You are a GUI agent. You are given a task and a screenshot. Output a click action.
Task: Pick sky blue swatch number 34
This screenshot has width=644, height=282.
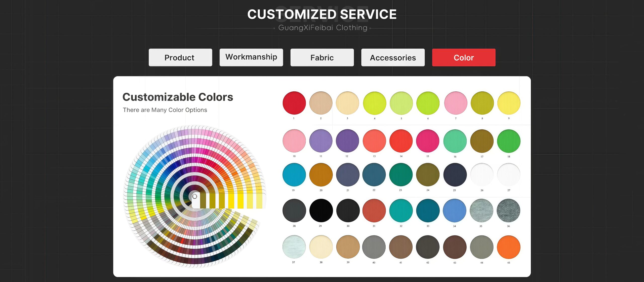pyautogui.click(x=454, y=210)
